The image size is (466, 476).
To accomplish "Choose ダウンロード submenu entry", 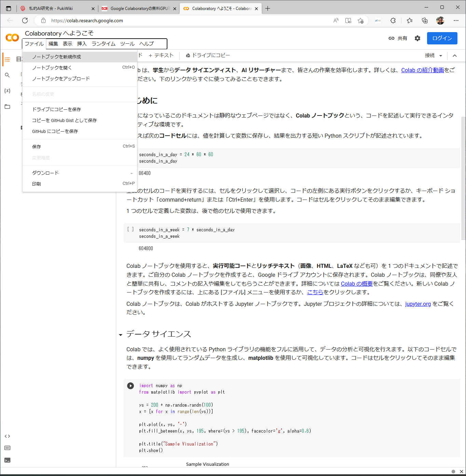I will (45, 173).
